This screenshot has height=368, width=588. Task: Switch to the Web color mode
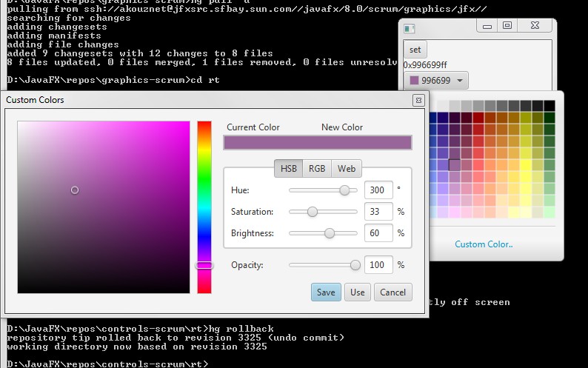pyautogui.click(x=346, y=169)
